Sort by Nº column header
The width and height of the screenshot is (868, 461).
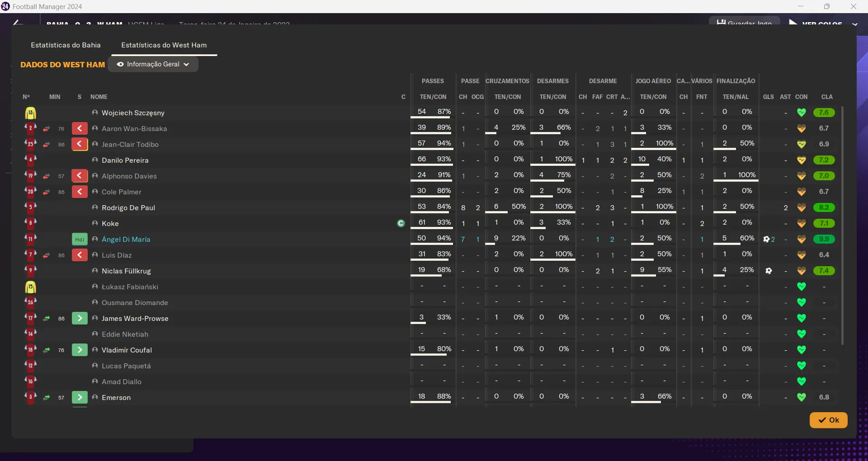(x=26, y=97)
